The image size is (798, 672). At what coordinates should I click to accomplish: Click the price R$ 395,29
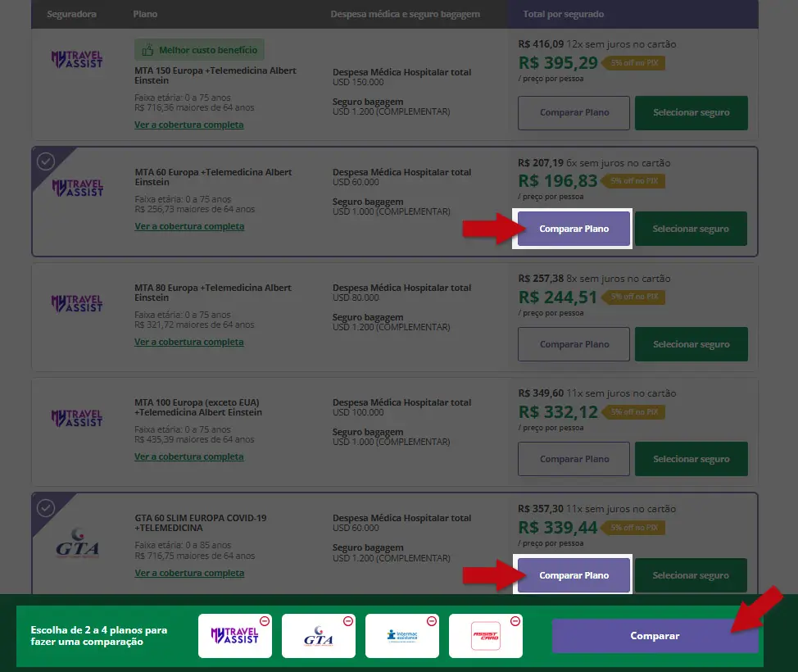pyautogui.click(x=558, y=62)
